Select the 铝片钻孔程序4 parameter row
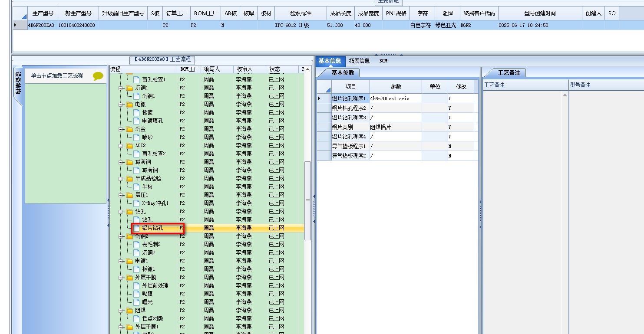The width and height of the screenshot is (644, 334). (x=397, y=137)
